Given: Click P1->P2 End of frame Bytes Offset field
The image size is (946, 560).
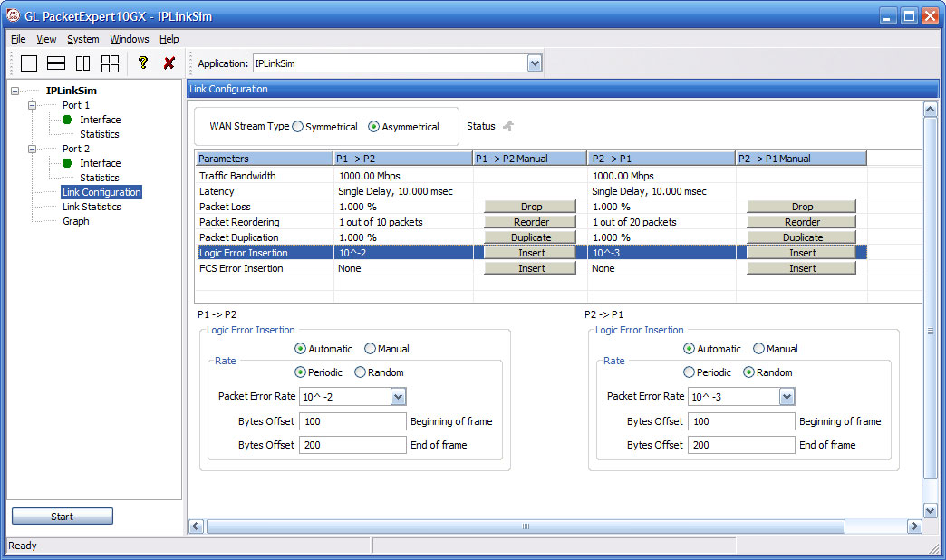Looking at the screenshot, I should point(352,445).
